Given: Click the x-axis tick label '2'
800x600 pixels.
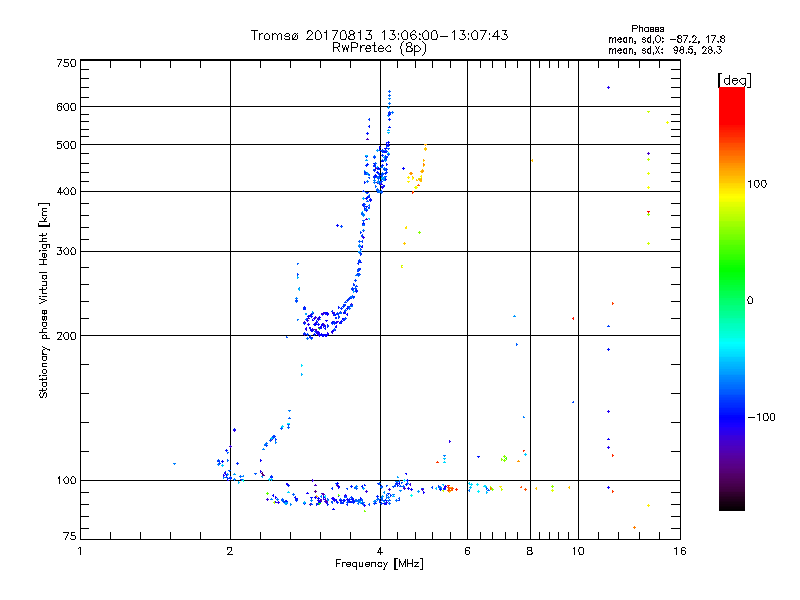Looking at the screenshot, I should tap(230, 551).
